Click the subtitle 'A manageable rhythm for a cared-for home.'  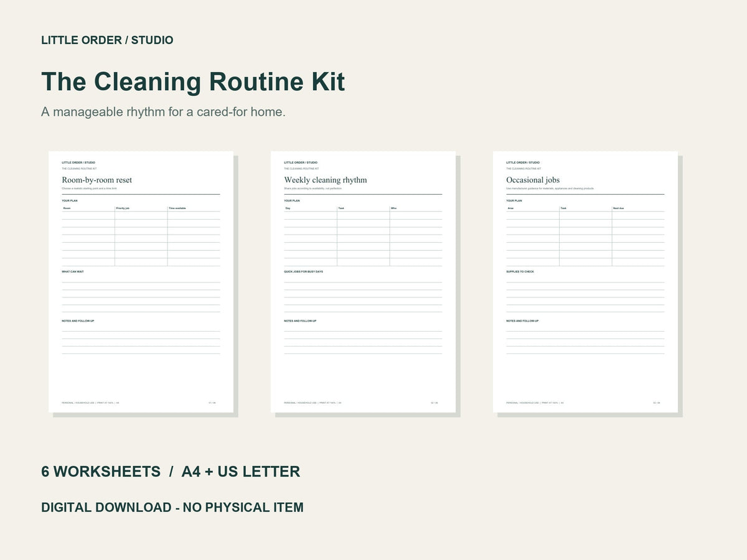[x=163, y=113]
